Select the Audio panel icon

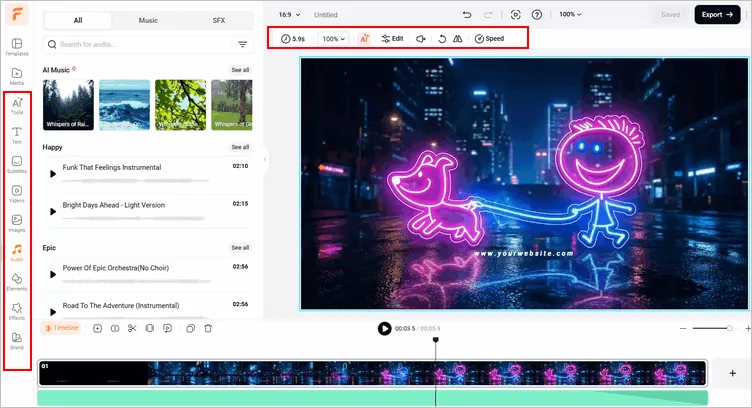(x=17, y=252)
